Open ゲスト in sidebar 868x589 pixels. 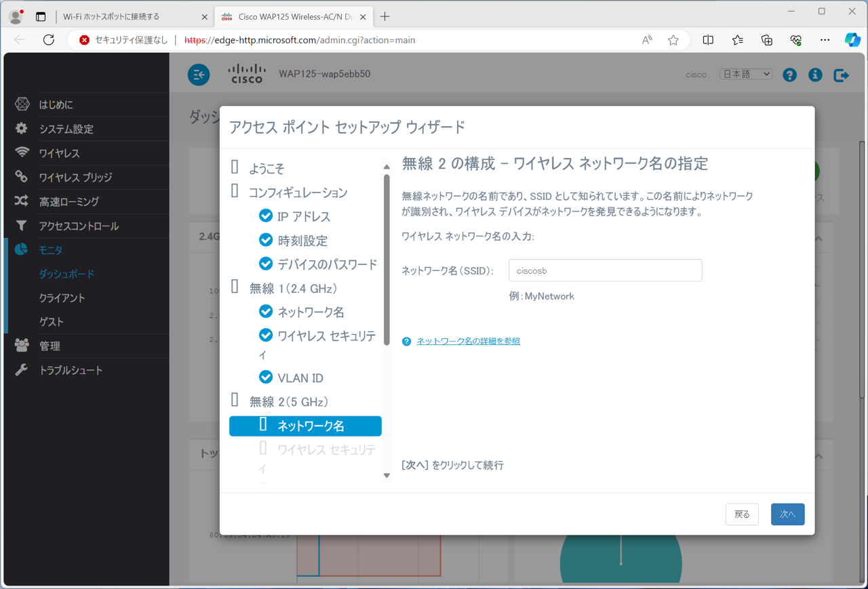tap(52, 322)
